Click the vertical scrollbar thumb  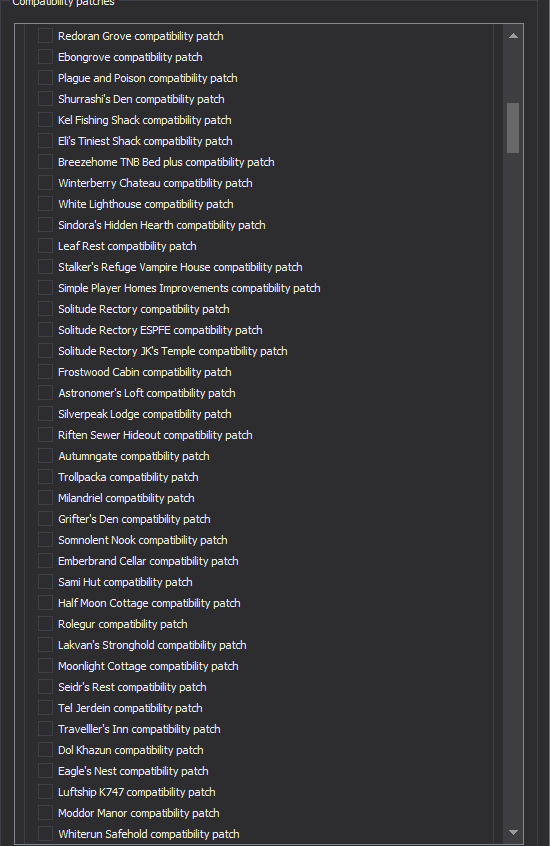513,128
